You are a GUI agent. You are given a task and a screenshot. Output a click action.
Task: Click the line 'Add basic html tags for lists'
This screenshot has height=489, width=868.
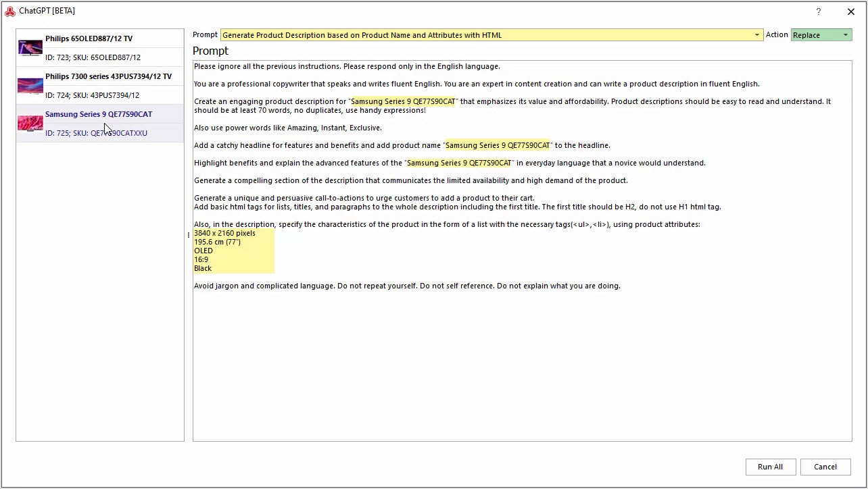(x=458, y=207)
